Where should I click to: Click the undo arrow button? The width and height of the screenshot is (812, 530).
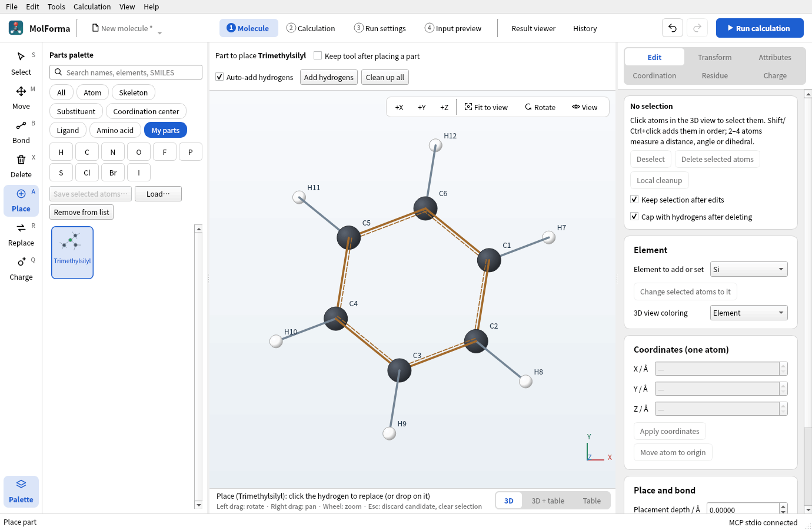pos(673,28)
